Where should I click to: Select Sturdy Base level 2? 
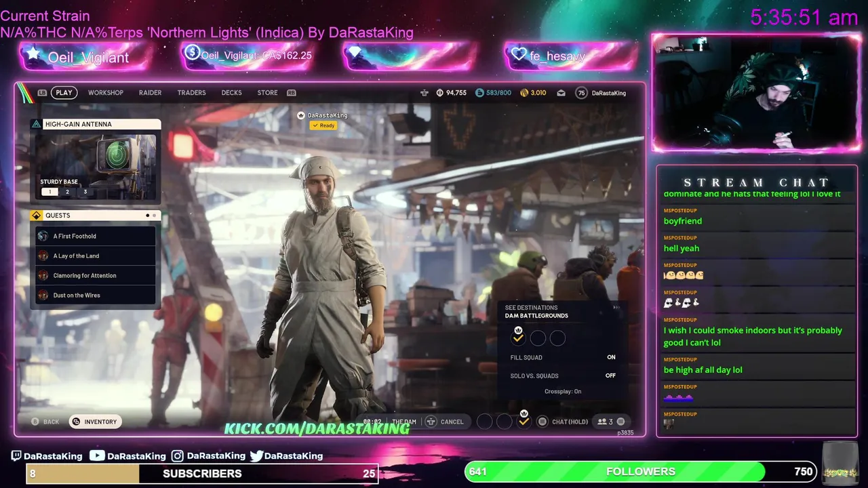click(x=67, y=192)
